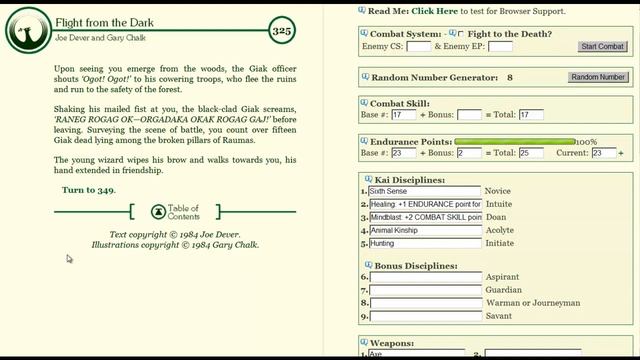
Task: Click the Table of Contents icon
Action: point(158,212)
